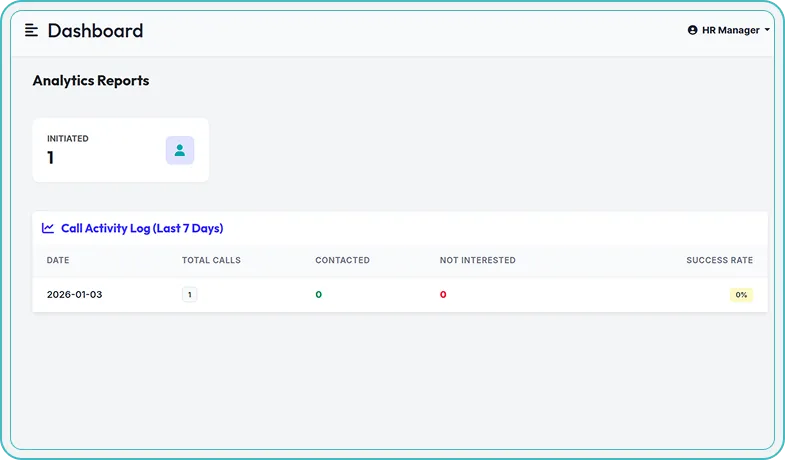Click the Date column header
This screenshot has height=460, width=785.
pos(58,260)
